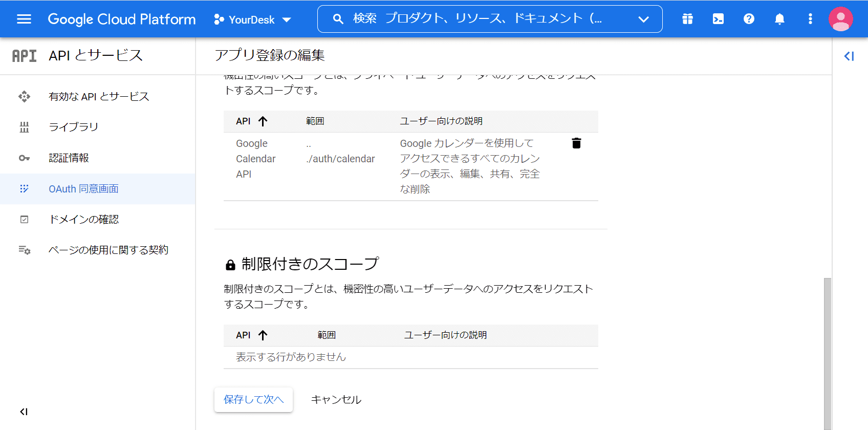Click ユーザー向けの説明 header in restricted scopes table

[x=445, y=335]
